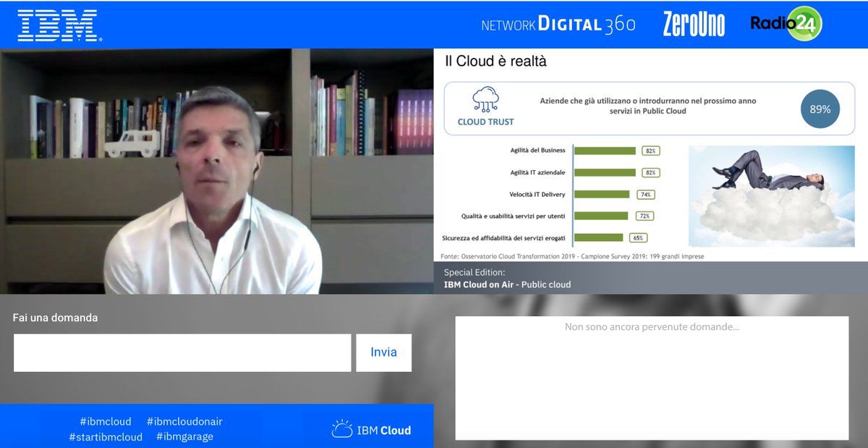Click the 'Velocità IT Delivery' bar label

tap(537, 194)
